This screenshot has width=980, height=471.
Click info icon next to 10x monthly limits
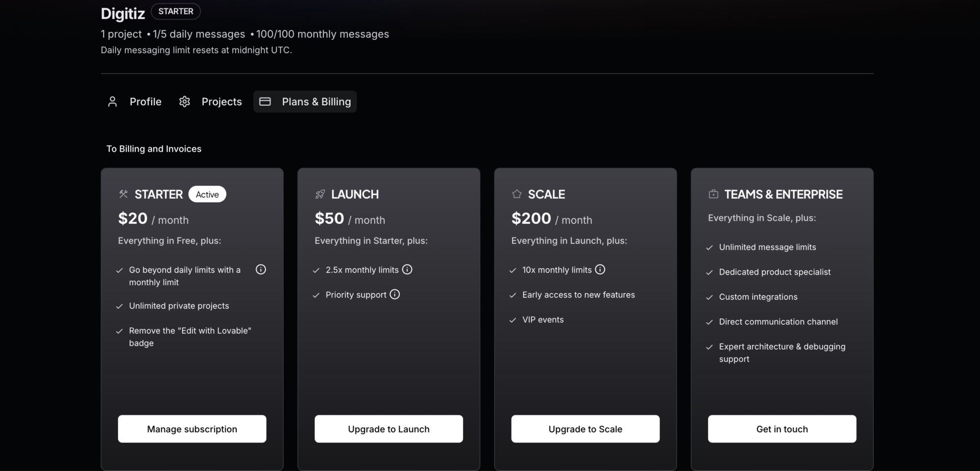[x=600, y=270]
